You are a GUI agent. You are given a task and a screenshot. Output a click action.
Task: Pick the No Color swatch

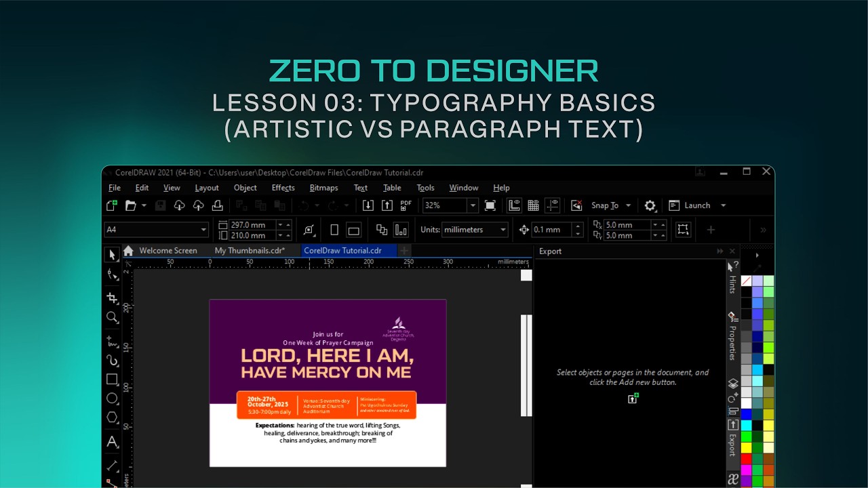click(746, 281)
